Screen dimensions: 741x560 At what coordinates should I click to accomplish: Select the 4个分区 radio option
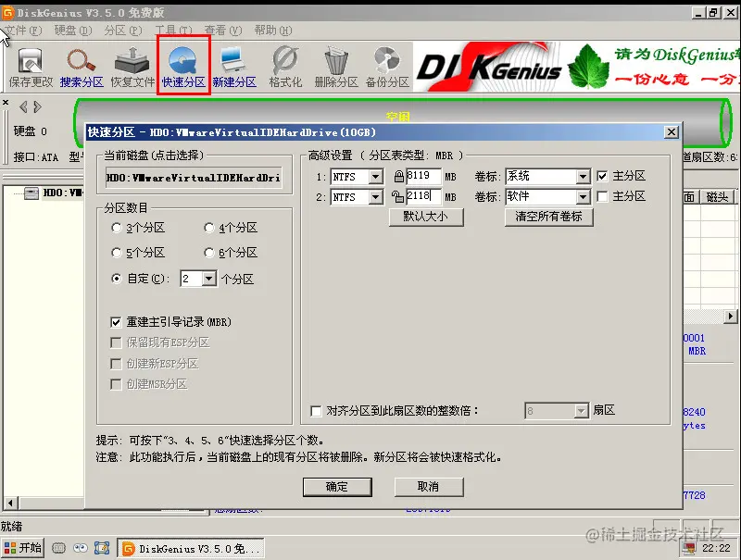pos(209,228)
